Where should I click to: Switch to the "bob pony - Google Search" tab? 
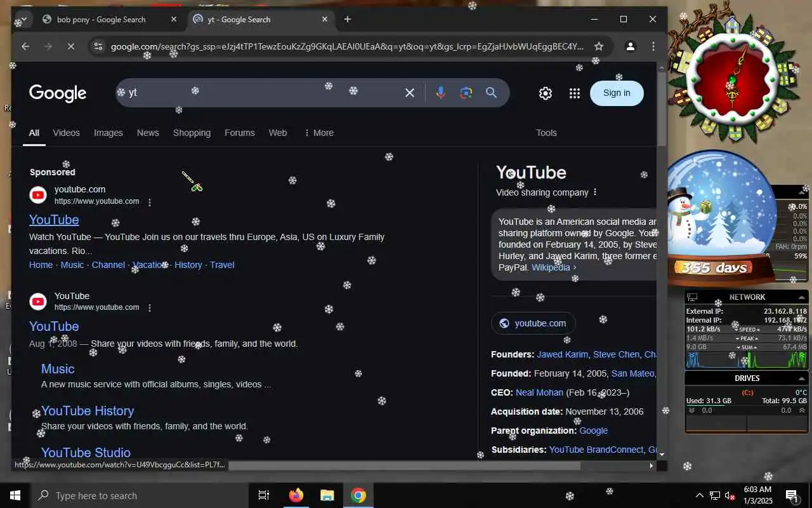101,20
